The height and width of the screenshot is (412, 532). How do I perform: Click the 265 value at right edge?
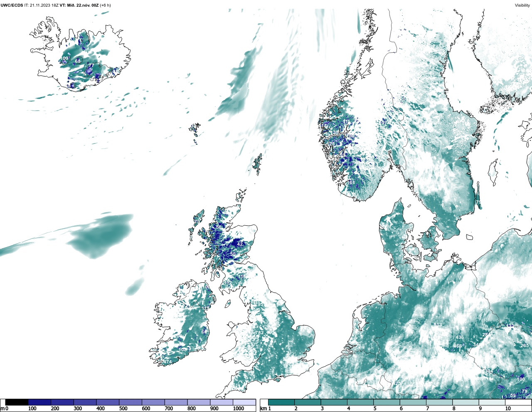click(x=525, y=345)
